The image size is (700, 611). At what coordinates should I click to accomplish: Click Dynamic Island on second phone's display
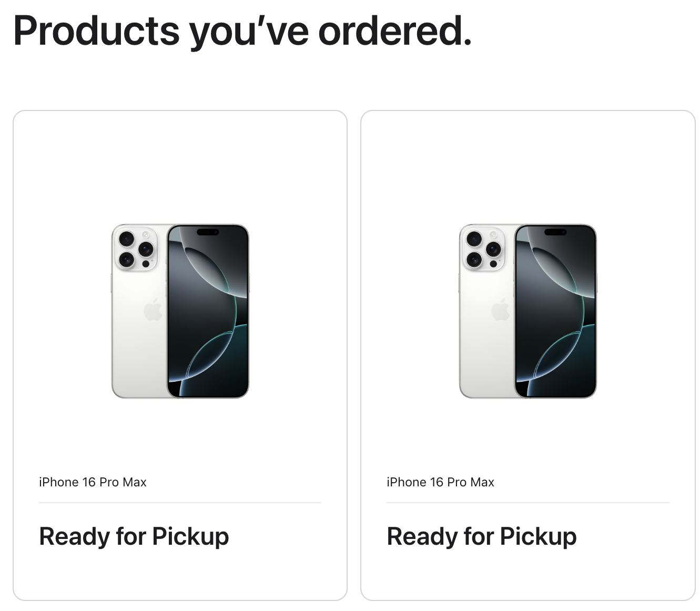(x=555, y=232)
